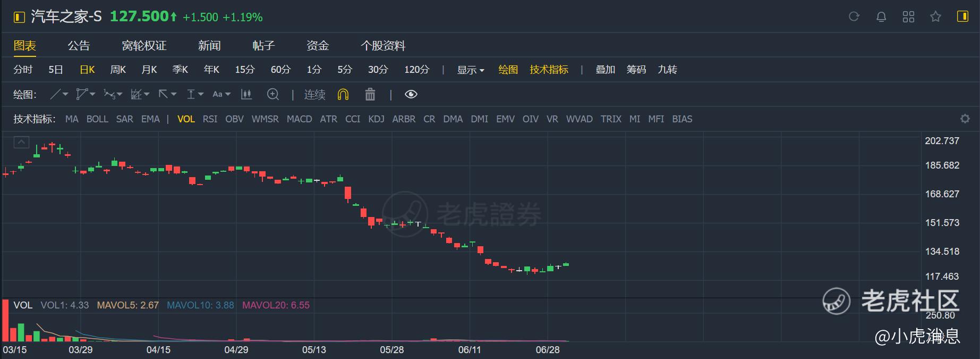
Task: Select the TRIX indicator
Action: coord(611,119)
